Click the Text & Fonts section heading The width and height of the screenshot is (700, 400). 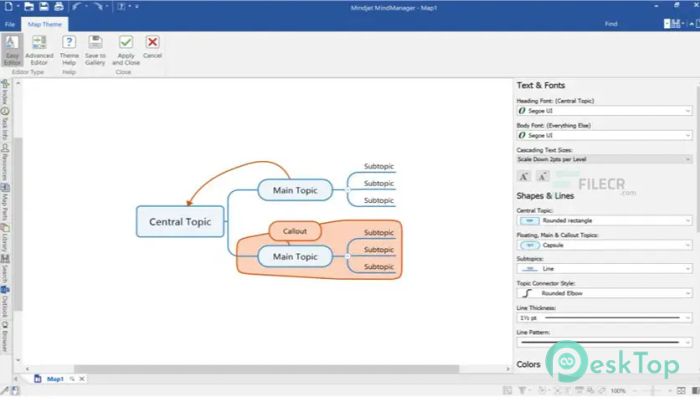(x=541, y=85)
